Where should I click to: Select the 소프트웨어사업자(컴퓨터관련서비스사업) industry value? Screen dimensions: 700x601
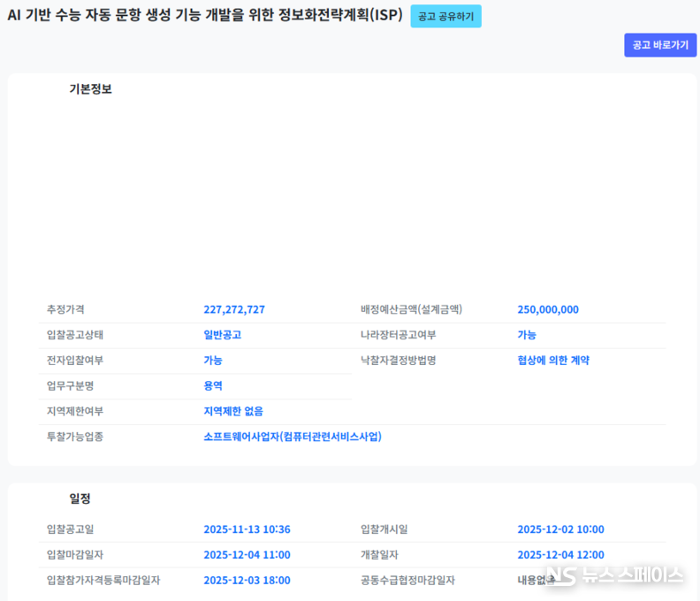pos(293,437)
